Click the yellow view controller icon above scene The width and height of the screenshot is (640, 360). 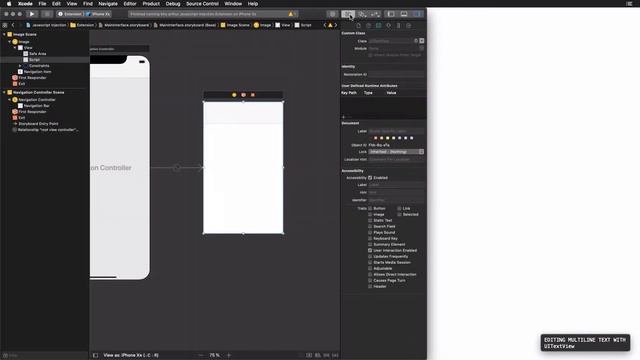click(234, 95)
